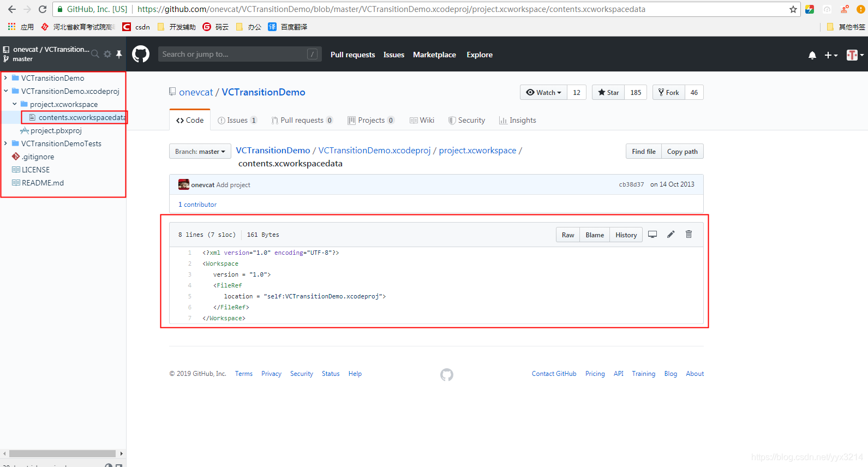View the 12 watchers count
This screenshot has width=868, height=467.
point(577,92)
